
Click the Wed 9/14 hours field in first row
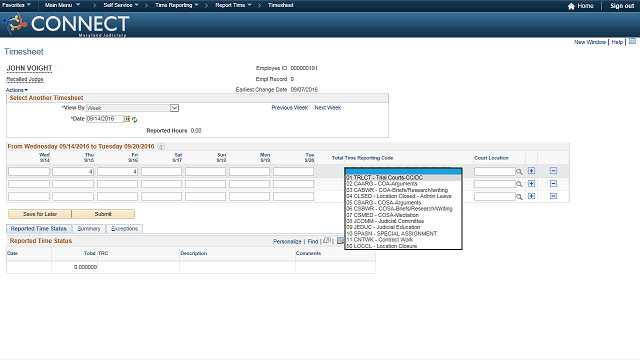coord(29,172)
